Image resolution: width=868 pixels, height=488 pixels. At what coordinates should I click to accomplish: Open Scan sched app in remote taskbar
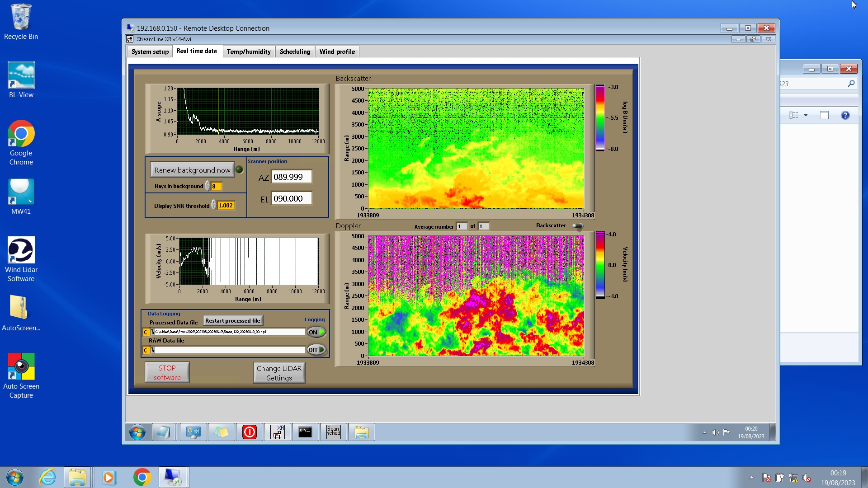pyautogui.click(x=333, y=432)
